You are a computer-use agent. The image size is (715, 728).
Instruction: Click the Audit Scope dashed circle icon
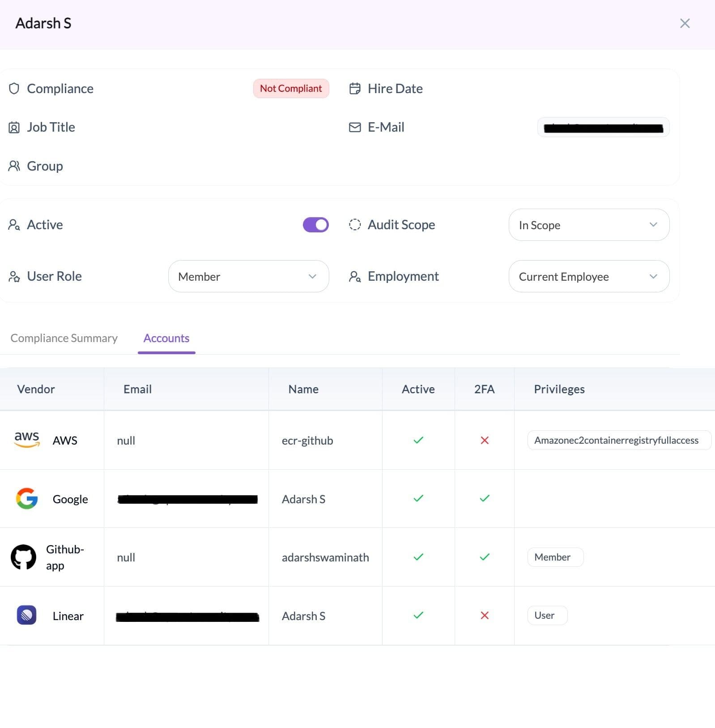pos(355,225)
